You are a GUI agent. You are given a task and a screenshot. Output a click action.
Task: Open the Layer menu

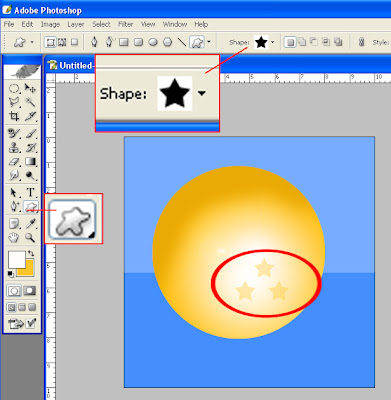[x=76, y=24]
